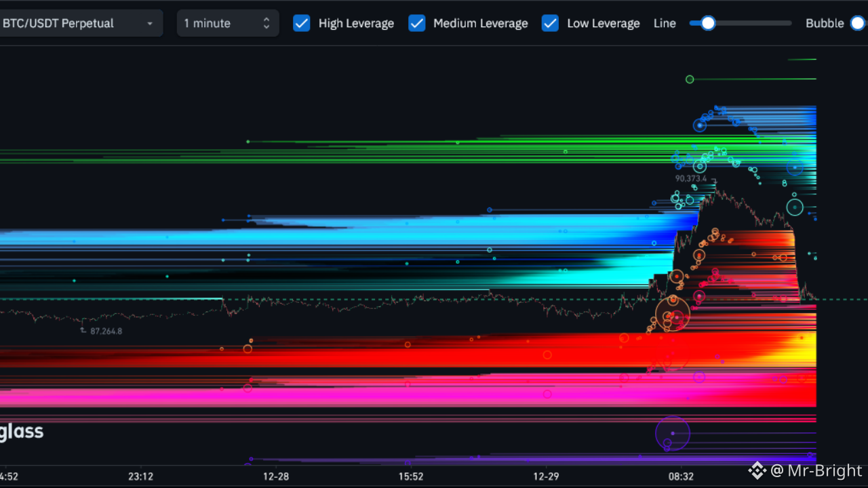The height and width of the screenshot is (488, 868).
Task: Click the 90,373.4 high price label
Action: 690,179
